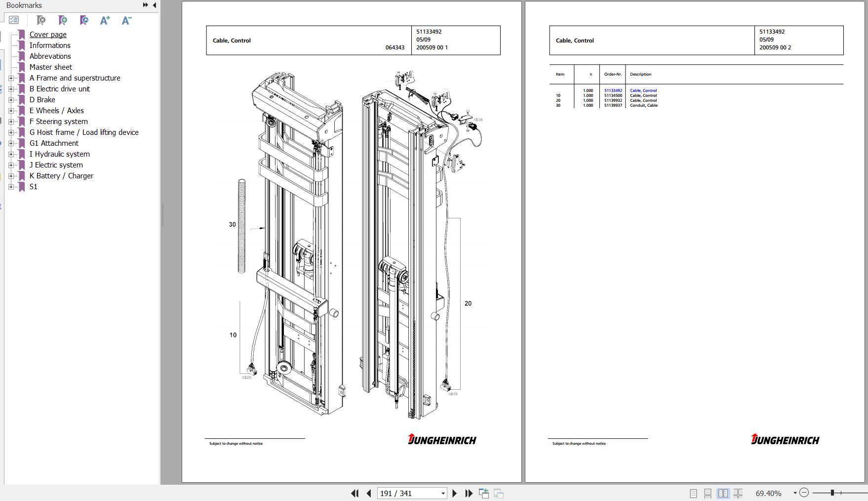Select the Abbrevations bookmark
The image size is (868, 501).
50,56
